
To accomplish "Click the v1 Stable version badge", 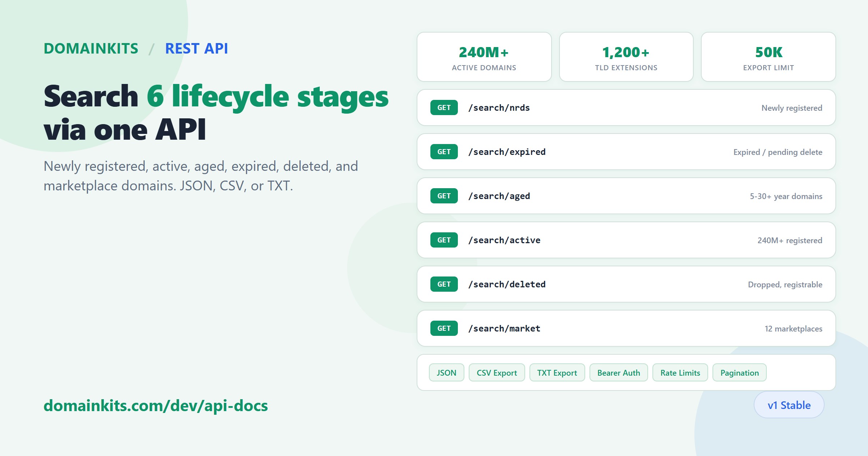I will [x=789, y=405].
